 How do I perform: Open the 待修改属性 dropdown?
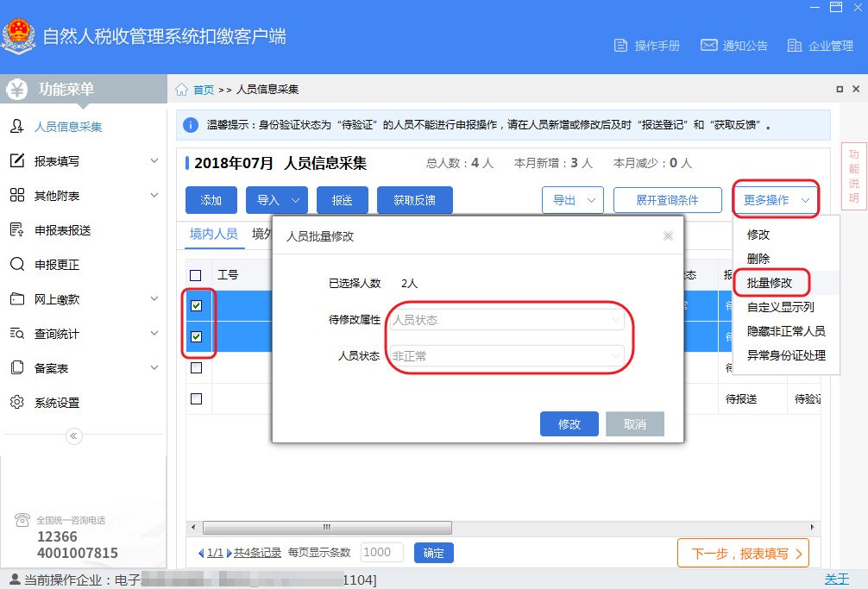pyautogui.click(x=507, y=320)
